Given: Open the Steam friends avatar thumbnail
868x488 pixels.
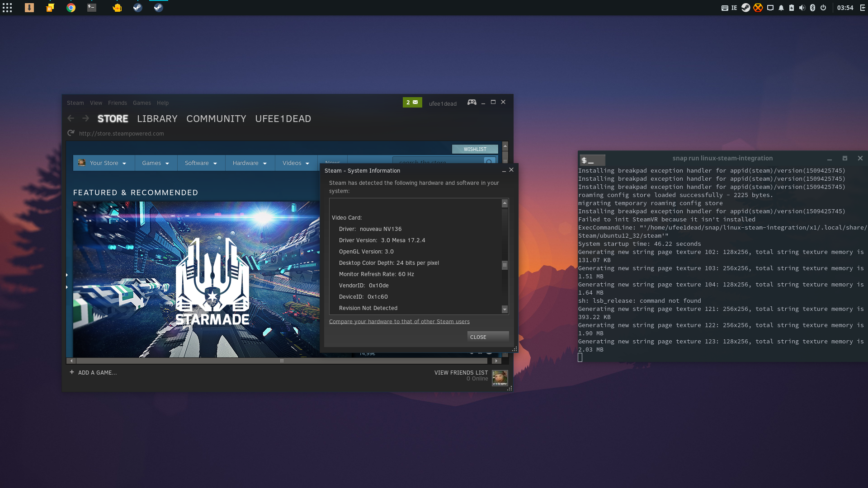Looking at the screenshot, I should tap(500, 378).
